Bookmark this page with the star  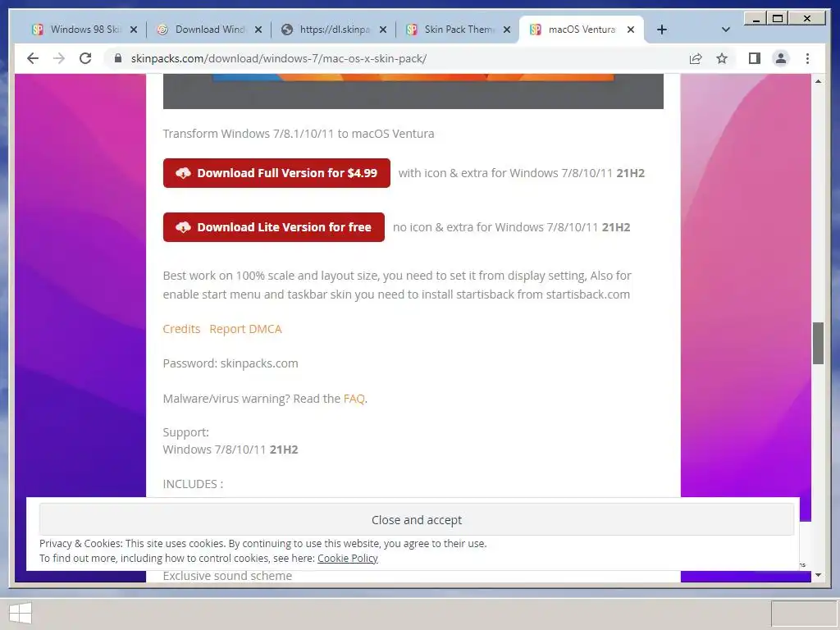(722, 58)
